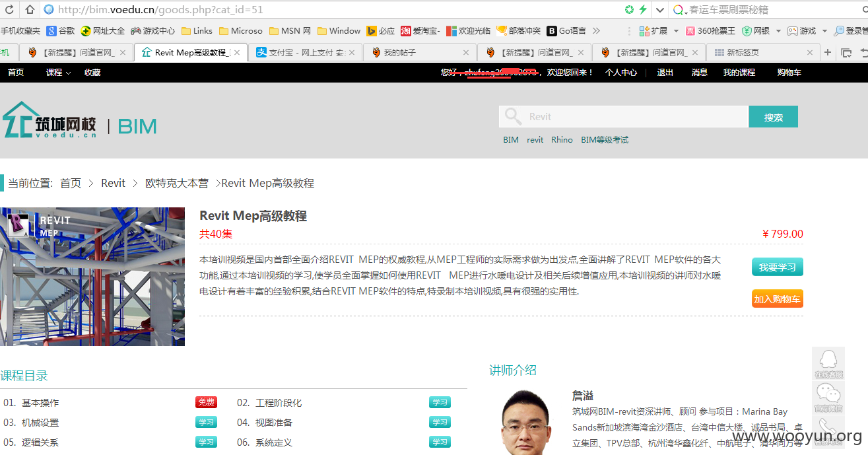The image size is (868, 455).
Task: Click the search engine icon in browser search box
Action: pyautogui.click(x=678, y=10)
